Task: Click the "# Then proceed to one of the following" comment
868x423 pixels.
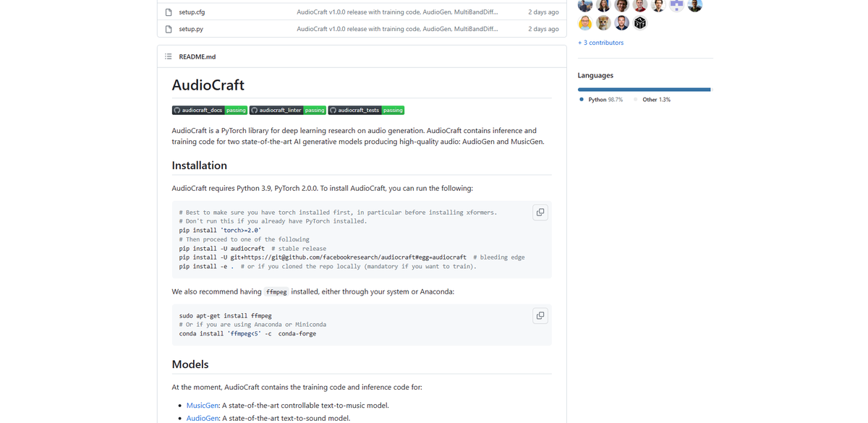Action: (244, 239)
